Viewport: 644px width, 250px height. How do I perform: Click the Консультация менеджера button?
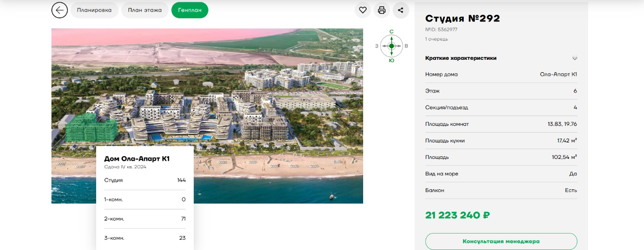coord(501,241)
